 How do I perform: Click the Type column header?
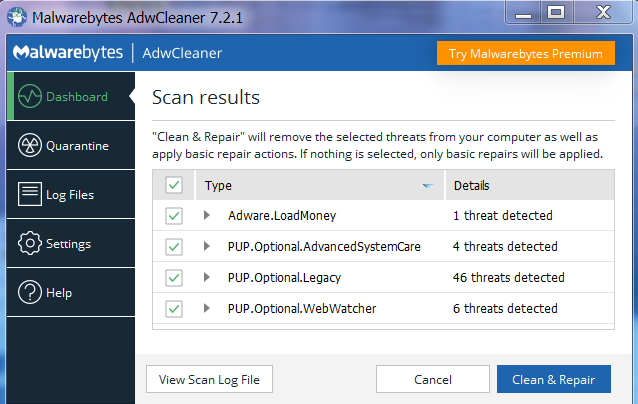click(x=320, y=185)
